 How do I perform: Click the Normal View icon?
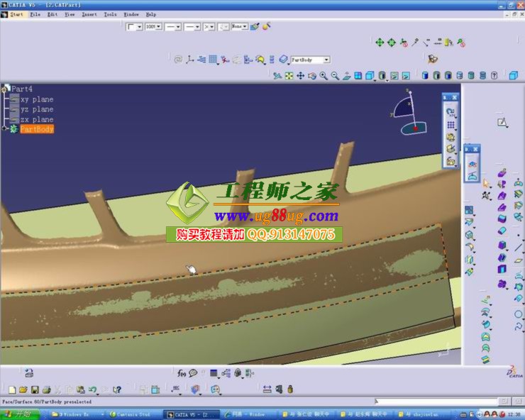click(x=346, y=76)
